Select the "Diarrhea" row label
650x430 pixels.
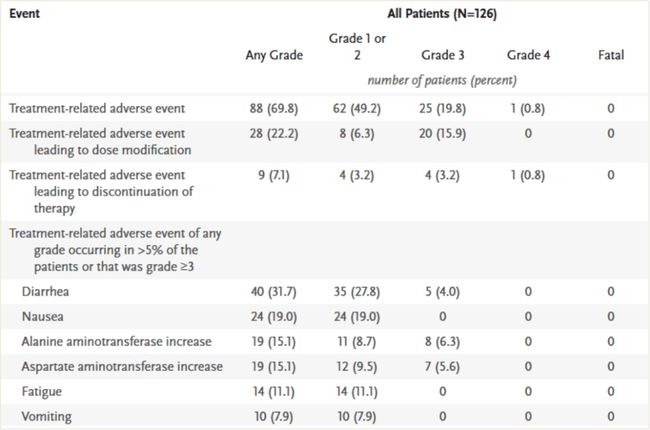pyautogui.click(x=46, y=291)
